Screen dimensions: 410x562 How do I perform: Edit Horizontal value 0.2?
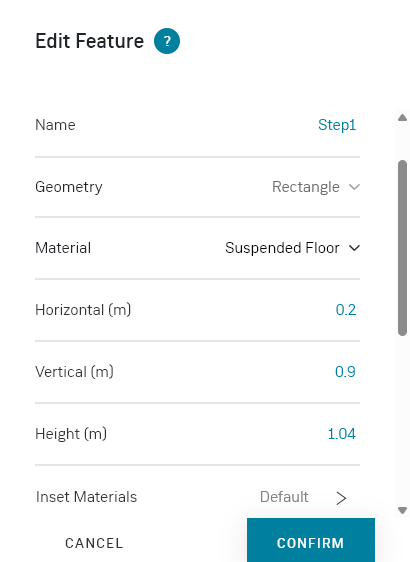point(346,310)
